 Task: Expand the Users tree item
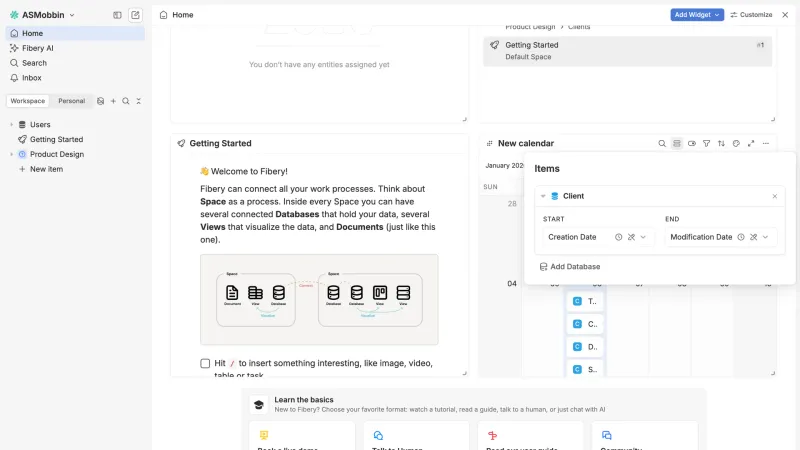click(12, 124)
